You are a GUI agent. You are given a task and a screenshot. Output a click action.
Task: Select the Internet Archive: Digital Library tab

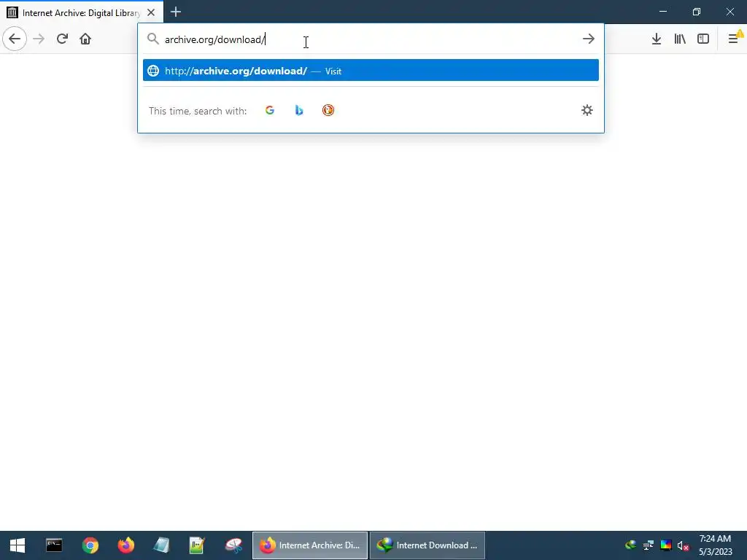tap(82, 12)
